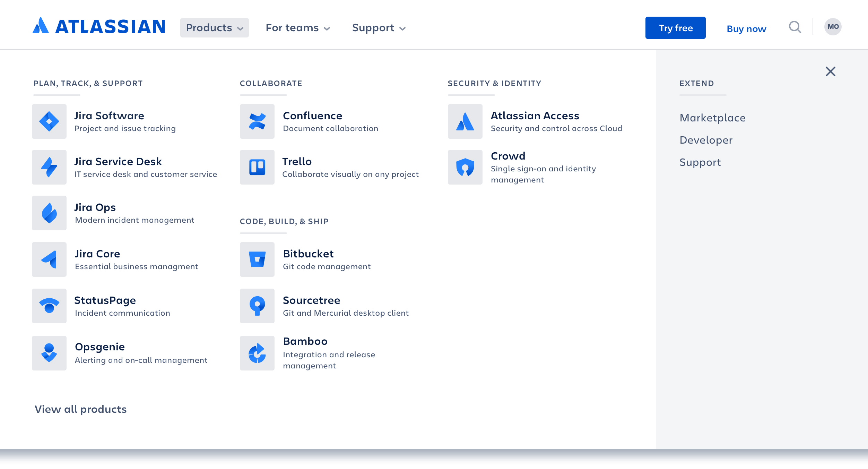
Task: Open the MO user avatar
Action: point(833,27)
